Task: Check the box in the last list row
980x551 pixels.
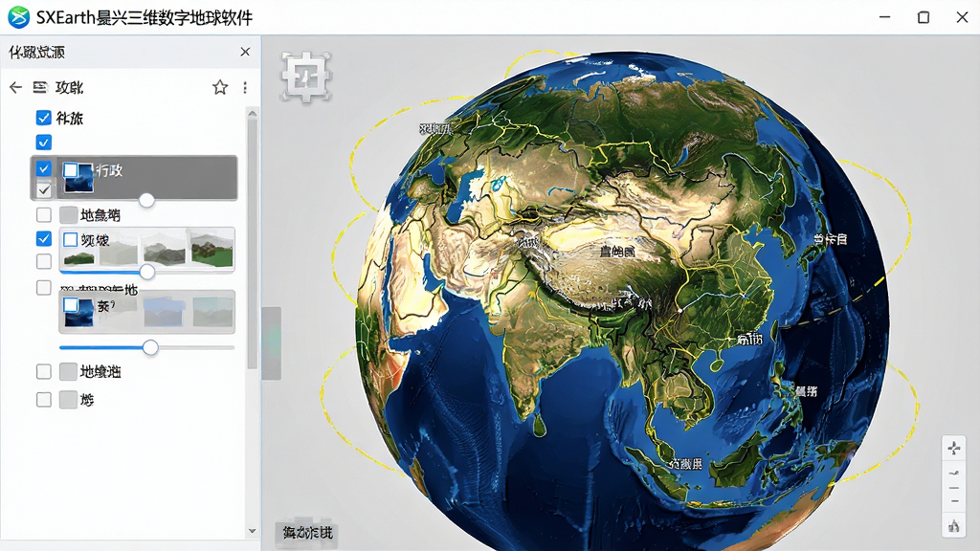Action: click(x=44, y=400)
